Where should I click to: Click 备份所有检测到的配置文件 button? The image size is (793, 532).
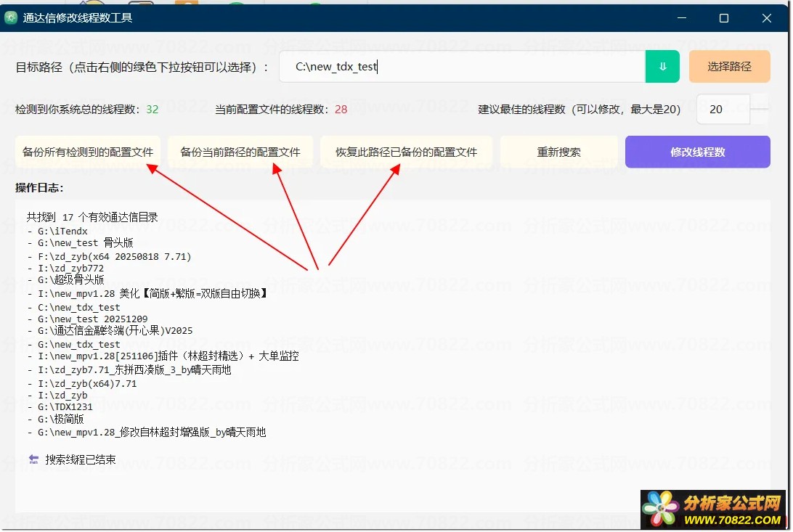pyautogui.click(x=88, y=152)
